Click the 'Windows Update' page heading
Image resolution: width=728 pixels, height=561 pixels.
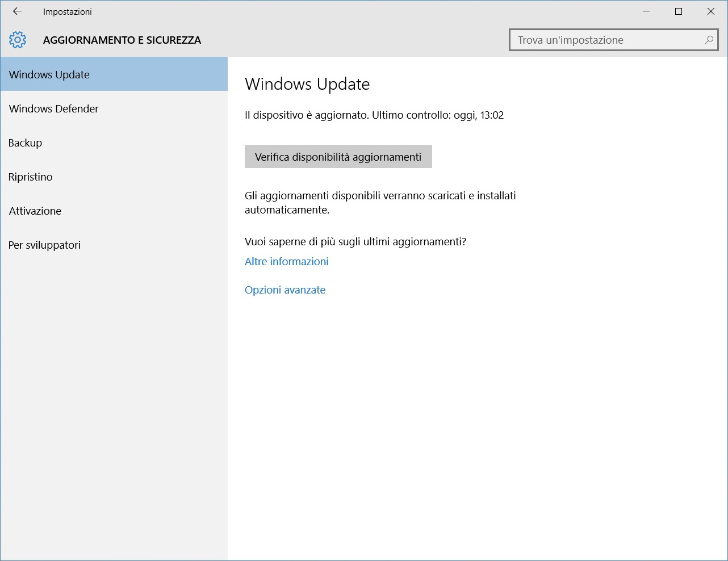(x=307, y=84)
